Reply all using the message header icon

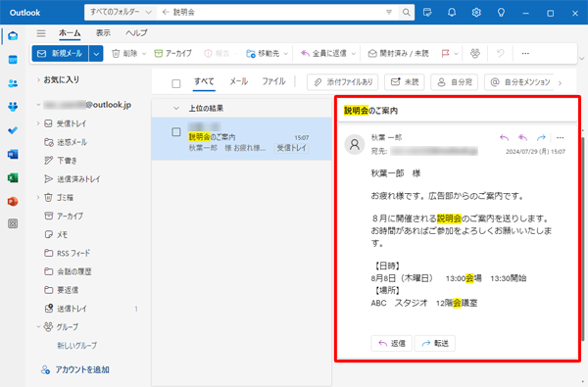tap(522, 137)
